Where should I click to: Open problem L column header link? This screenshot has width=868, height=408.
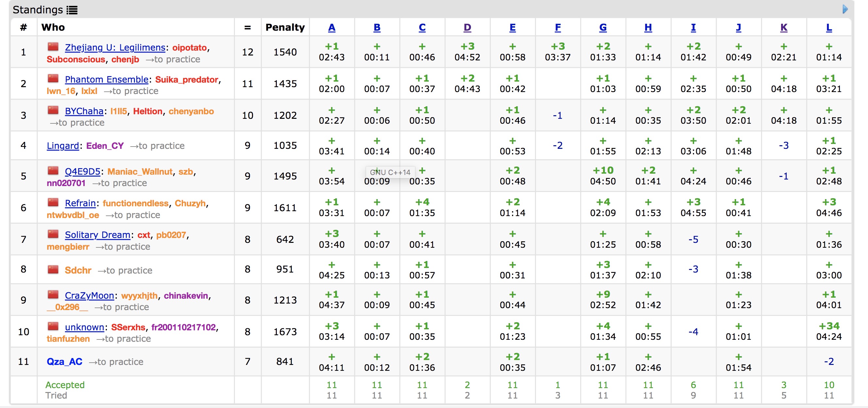click(x=828, y=27)
